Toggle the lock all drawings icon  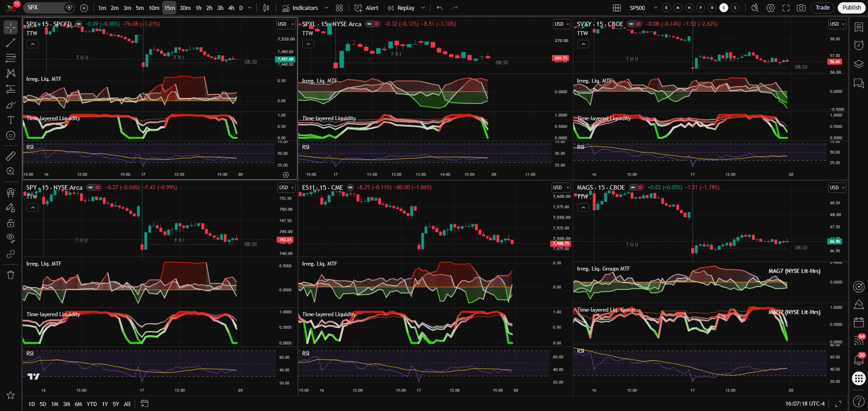pyautogui.click(x=10, y=223)
